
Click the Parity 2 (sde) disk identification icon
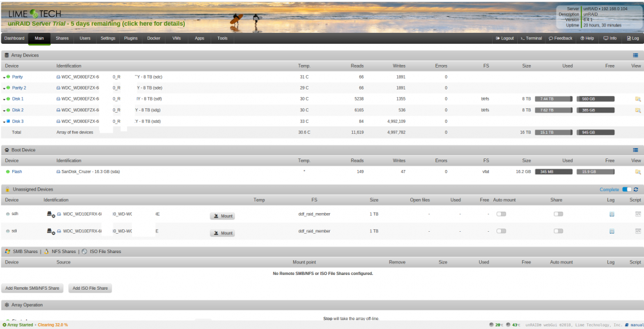point(59,88)
